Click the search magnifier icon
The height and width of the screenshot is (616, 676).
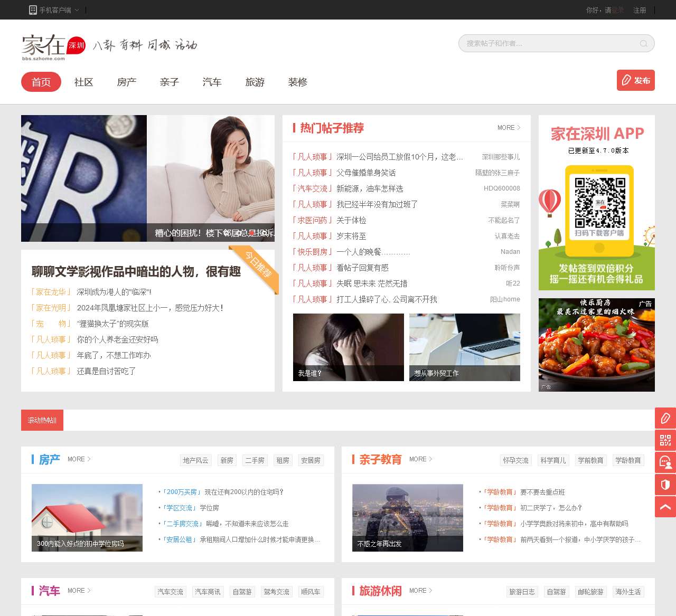tap(643, 44)
